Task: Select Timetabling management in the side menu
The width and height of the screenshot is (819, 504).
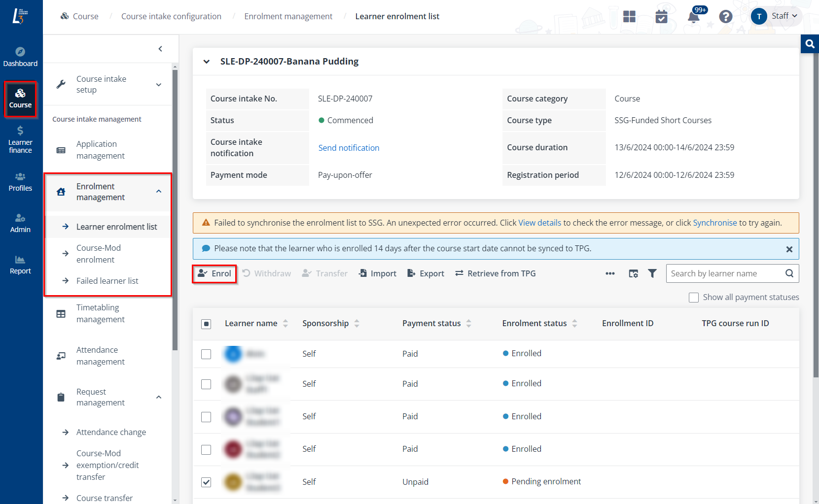Action: (x=100, y=313)
